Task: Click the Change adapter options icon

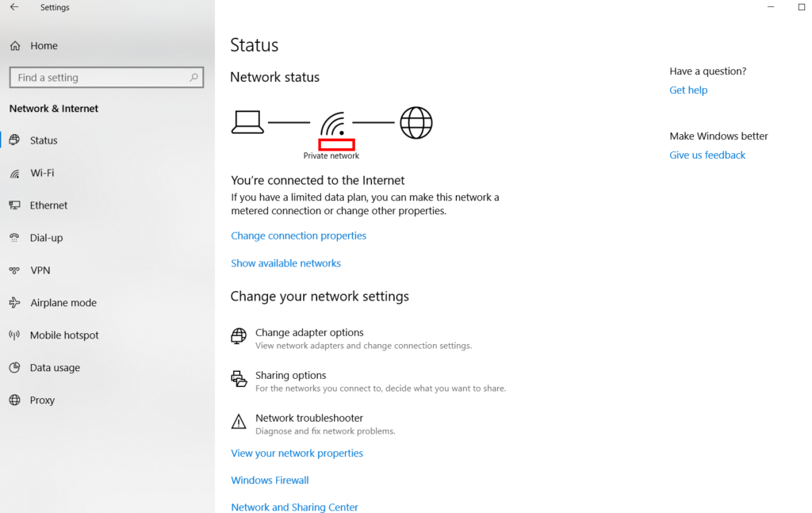Action: (239, 336)
